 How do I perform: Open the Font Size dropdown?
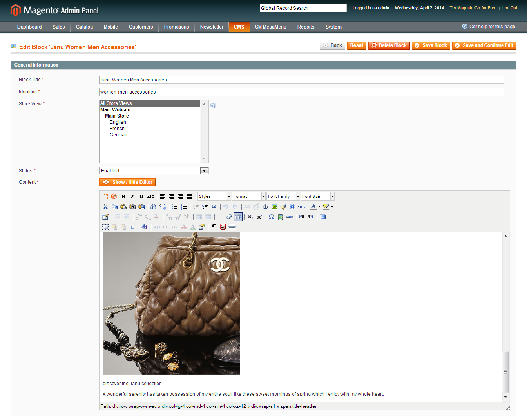318,196
